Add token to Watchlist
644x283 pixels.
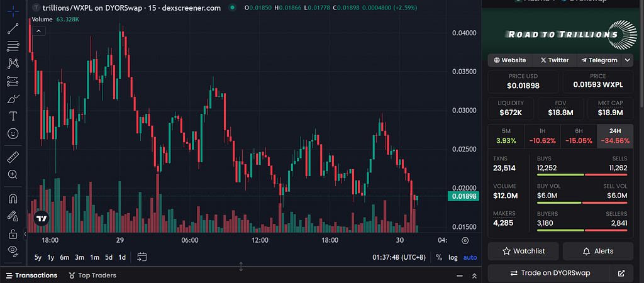point(523,251)
